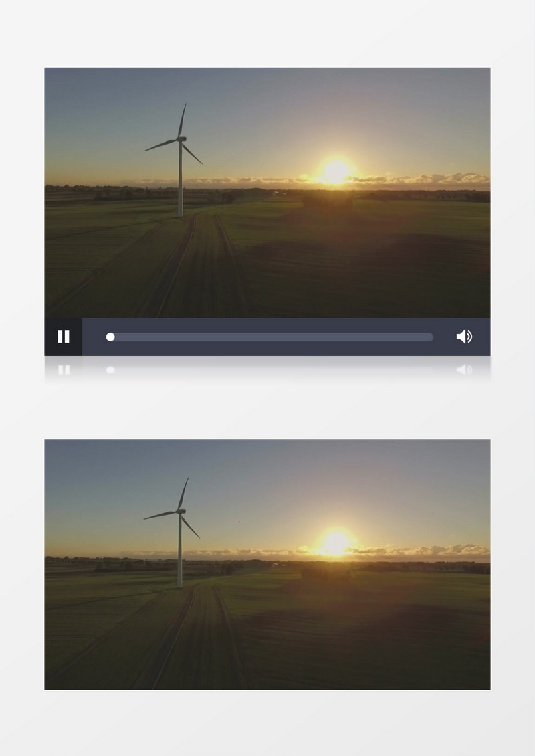
Task: Seek to the middle of the progress track
Action: (270, 337)
